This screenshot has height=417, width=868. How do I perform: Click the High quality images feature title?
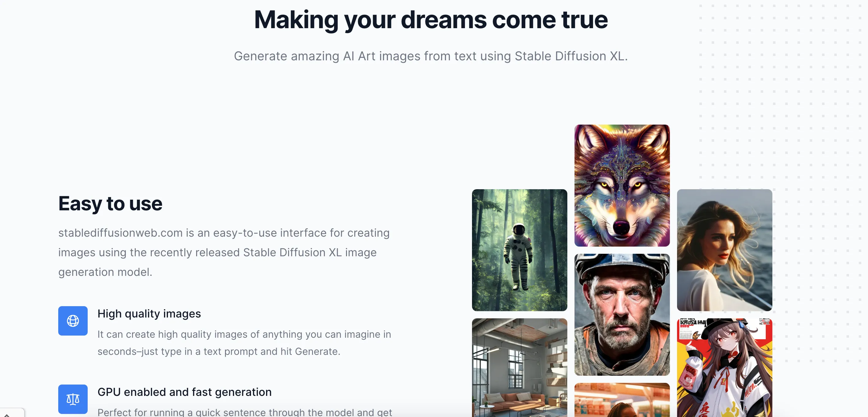point(149,314)
